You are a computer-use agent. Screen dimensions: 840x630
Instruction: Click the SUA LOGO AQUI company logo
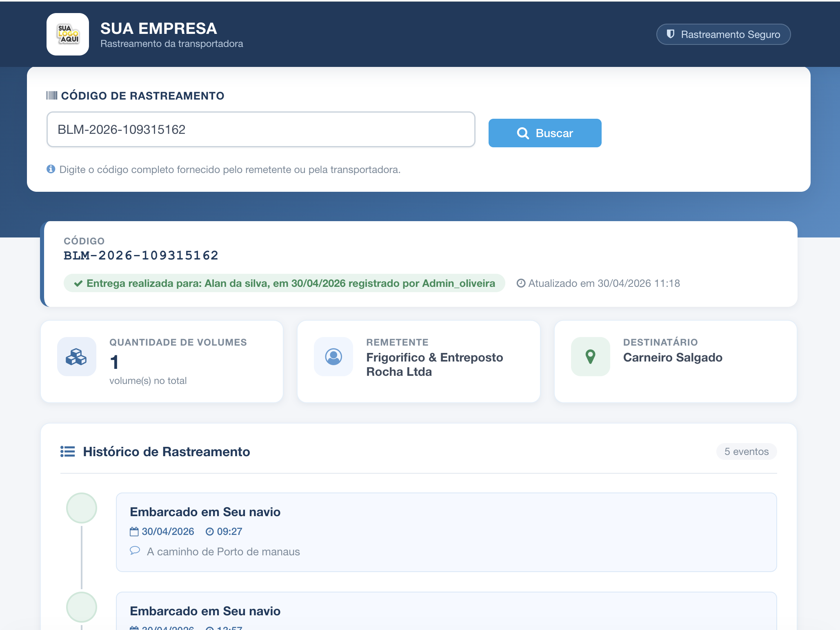[68, 34]
